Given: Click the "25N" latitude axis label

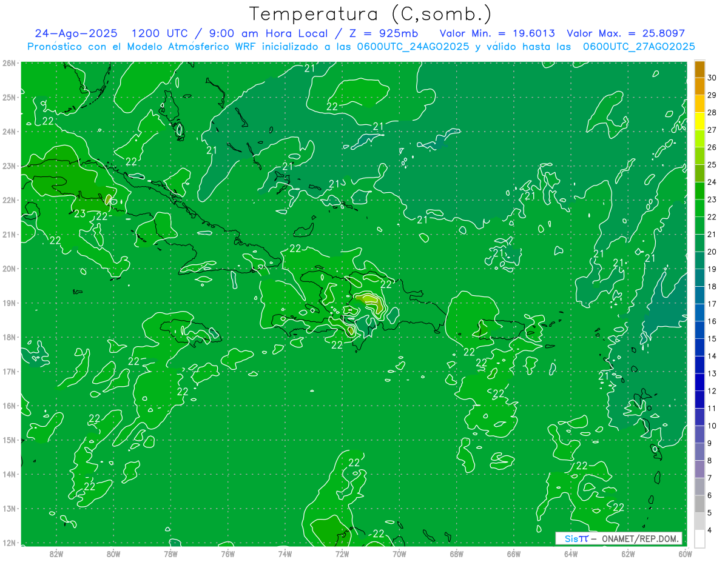Looking at the screenshot, I should [9, 97].
